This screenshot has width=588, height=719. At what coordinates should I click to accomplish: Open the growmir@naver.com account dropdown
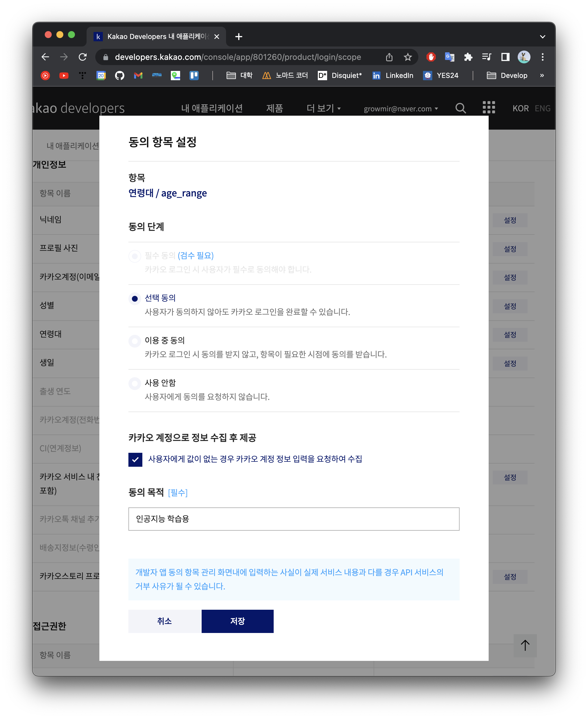click(x=400, y=109)
